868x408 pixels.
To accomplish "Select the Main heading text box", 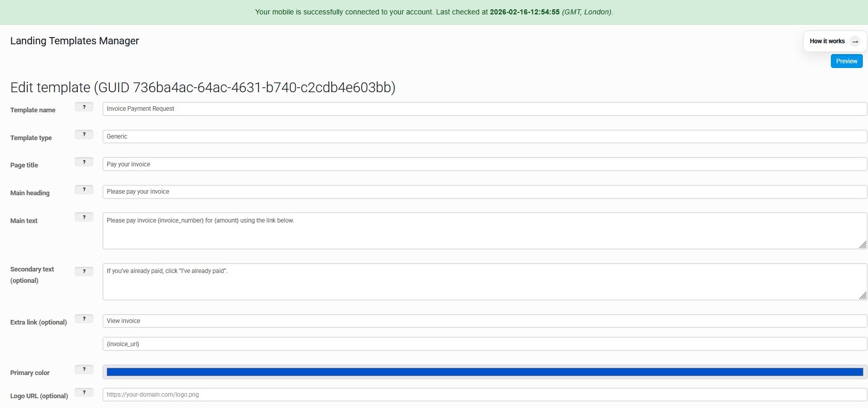I will pos(484,192).
